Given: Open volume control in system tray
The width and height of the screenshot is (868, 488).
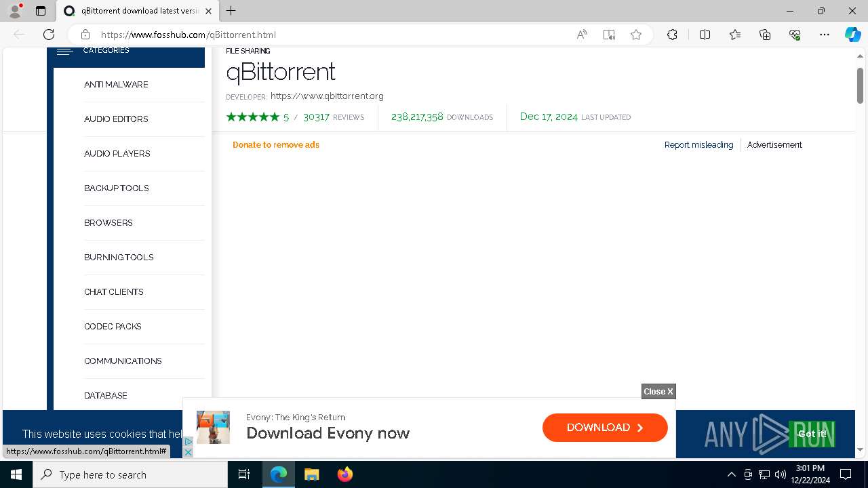Looking at the screenshot, I should 781,474.
